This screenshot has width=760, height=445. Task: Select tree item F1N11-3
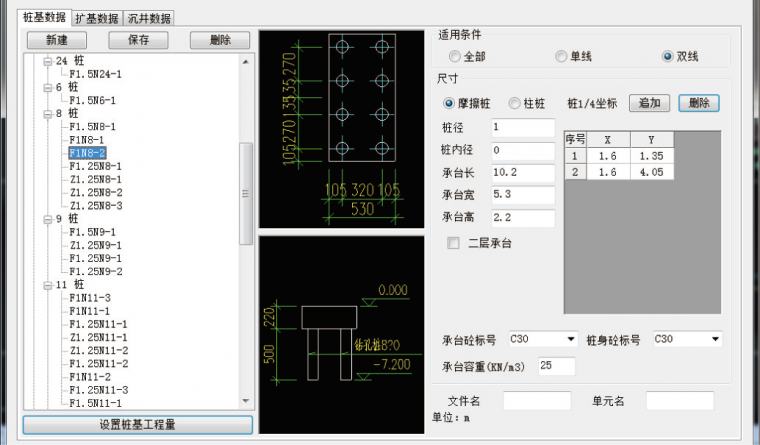(90, 298)
